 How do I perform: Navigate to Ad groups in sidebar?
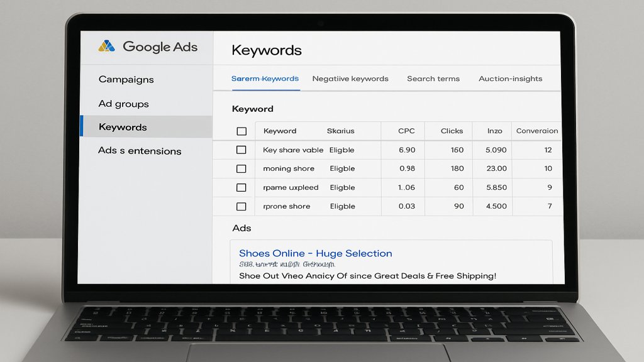coord(123,104)
